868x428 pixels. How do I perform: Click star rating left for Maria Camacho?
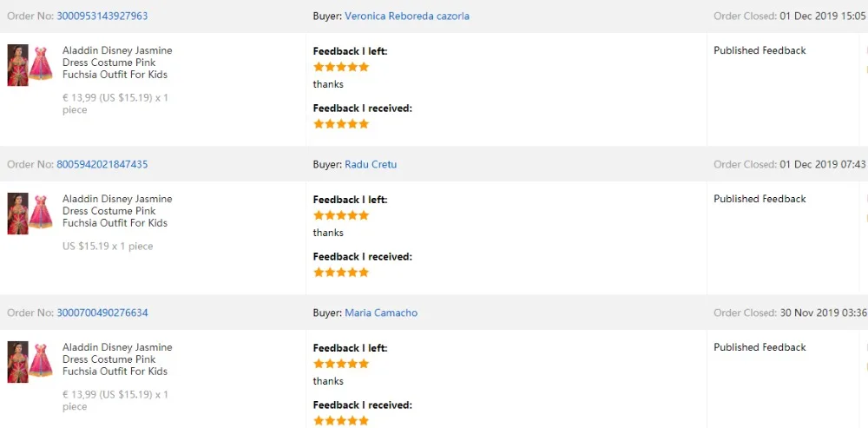341,364
